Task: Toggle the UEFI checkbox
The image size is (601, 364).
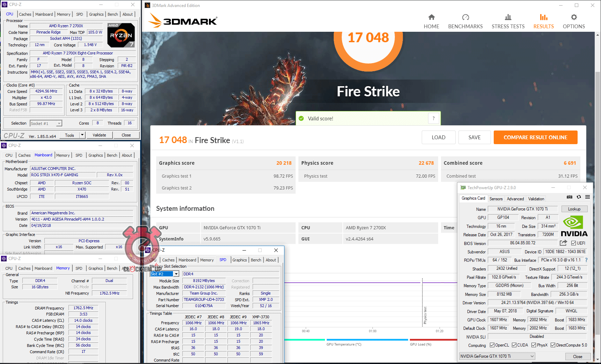Action: (573, 243)
